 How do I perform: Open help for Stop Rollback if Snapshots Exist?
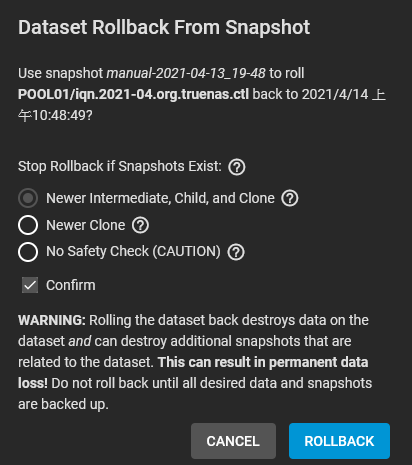click(237, 167)
